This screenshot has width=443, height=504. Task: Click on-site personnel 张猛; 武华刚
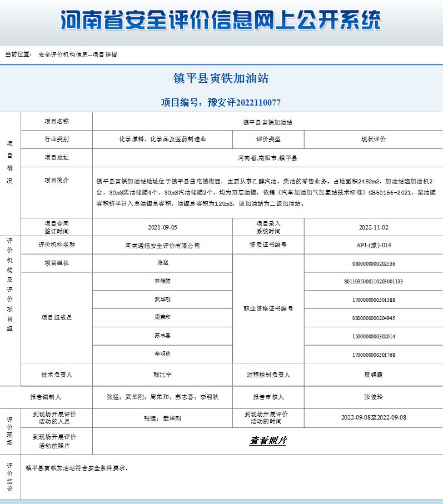[162, 419]
